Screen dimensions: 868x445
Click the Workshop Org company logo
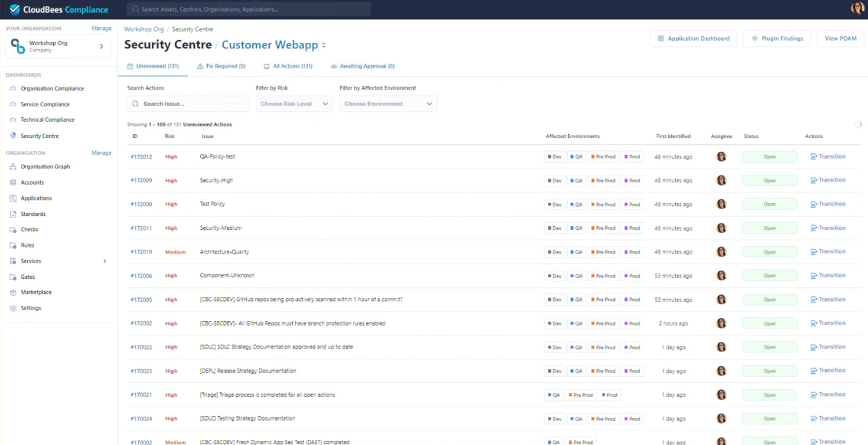18,46
